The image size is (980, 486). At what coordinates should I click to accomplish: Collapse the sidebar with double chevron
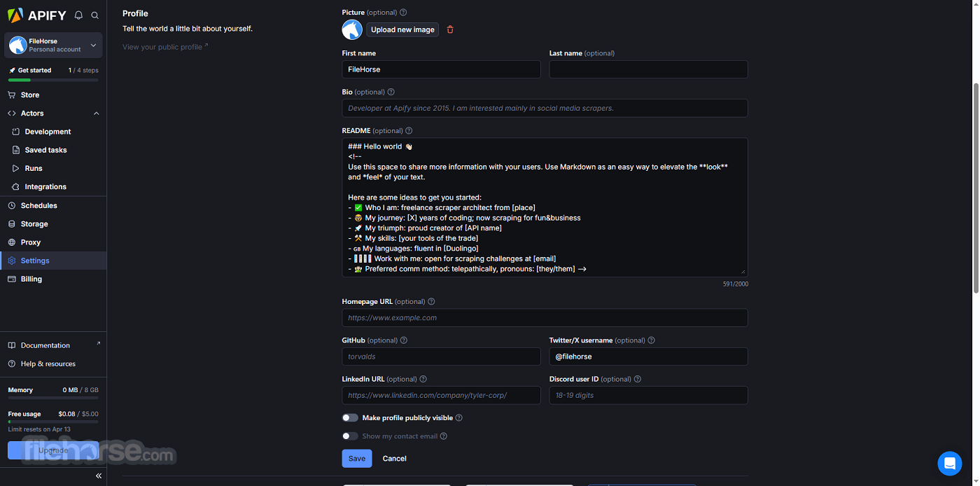[99, 475]
